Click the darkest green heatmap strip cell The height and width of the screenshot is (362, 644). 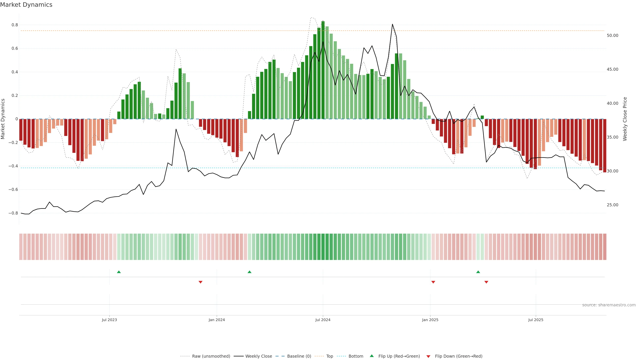[323, 247]
